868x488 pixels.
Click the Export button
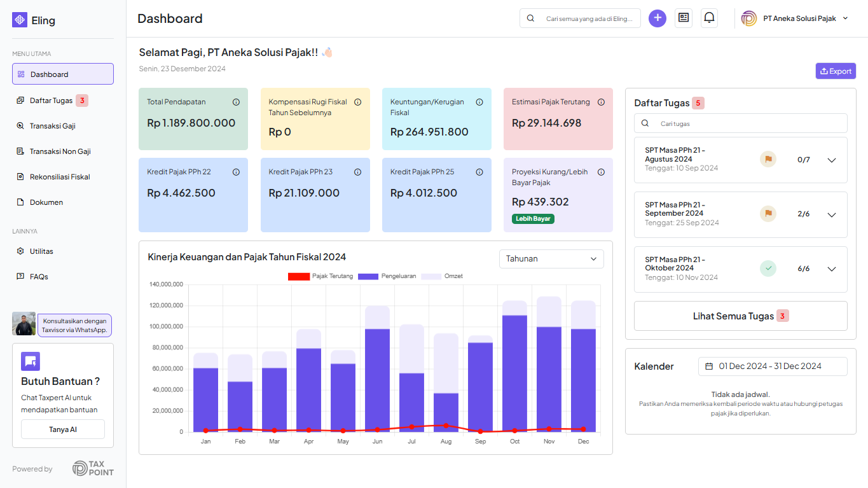[x=836, y=71]
